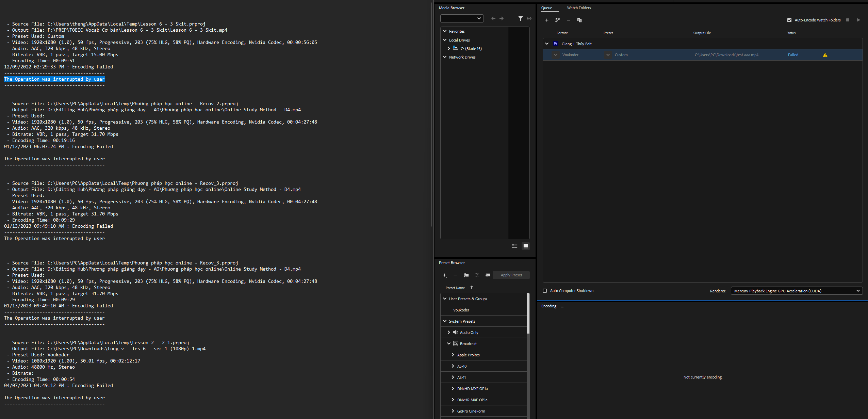Expand the C: (Blade 15) drive
Screen dimensions: 868x419
449,48
